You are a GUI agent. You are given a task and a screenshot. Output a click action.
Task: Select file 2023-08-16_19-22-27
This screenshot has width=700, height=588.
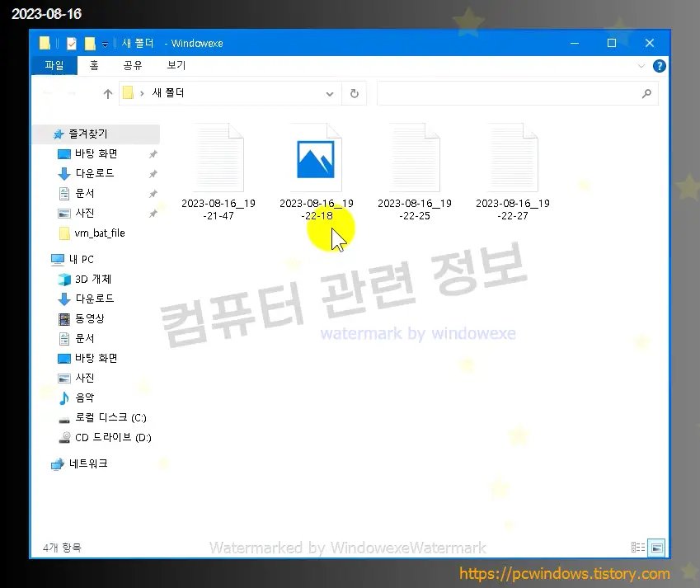[513, 172]
